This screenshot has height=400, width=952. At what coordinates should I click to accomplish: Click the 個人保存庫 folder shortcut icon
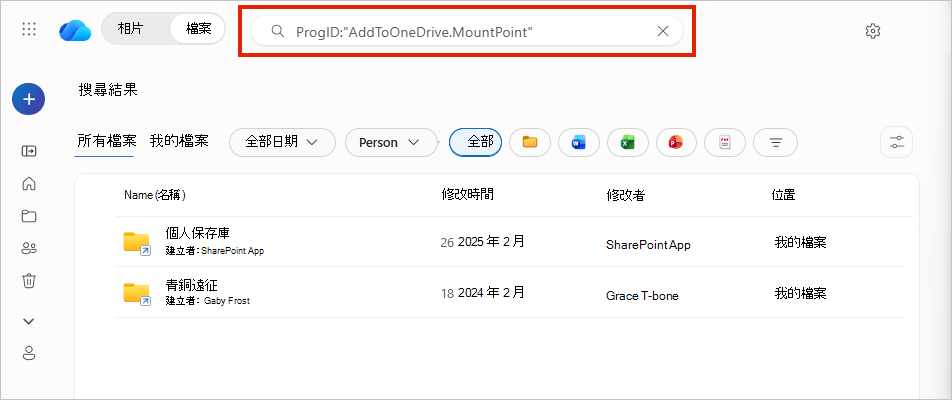click(x=137, y=243)
